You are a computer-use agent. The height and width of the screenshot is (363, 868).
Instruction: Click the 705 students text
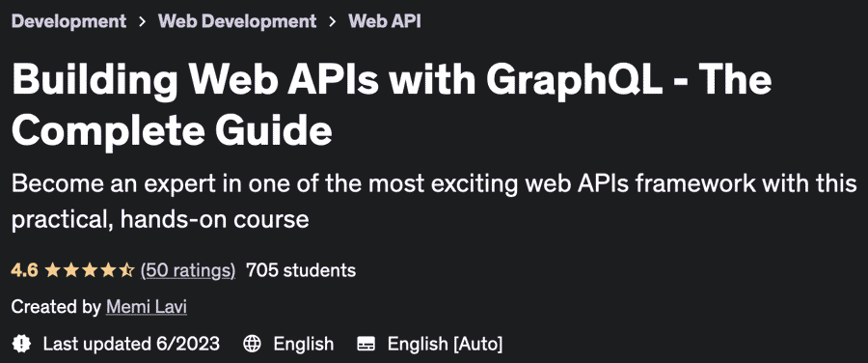pos(301,270)
